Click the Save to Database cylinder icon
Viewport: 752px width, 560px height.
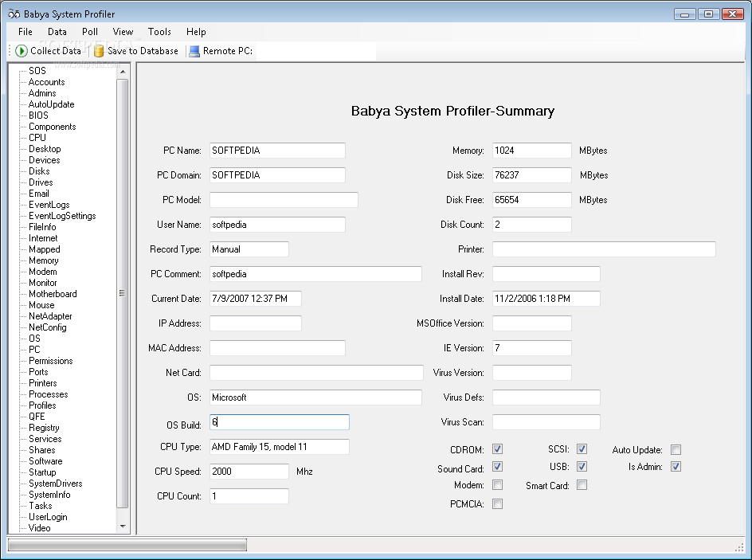click(x=99, y=51)
